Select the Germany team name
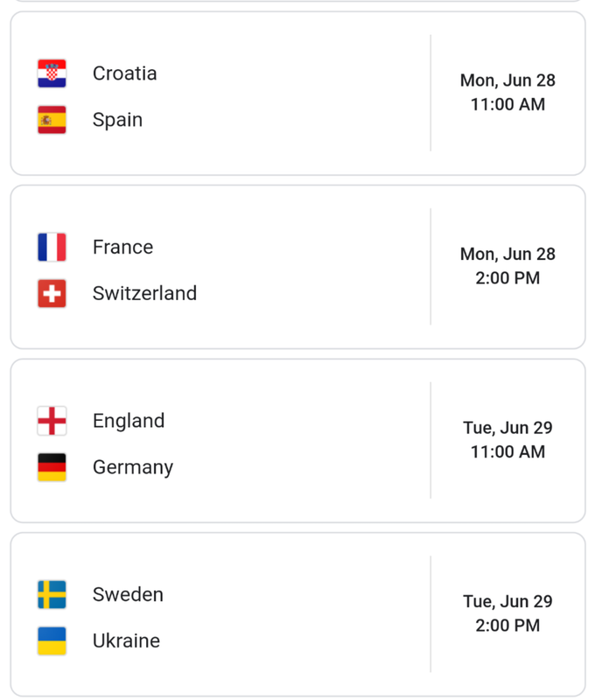 click(133, 468)
